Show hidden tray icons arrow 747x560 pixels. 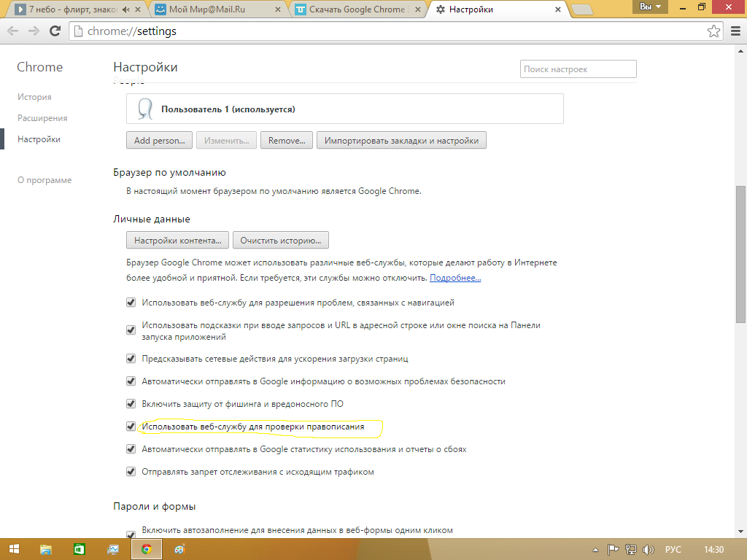[595, 550]
